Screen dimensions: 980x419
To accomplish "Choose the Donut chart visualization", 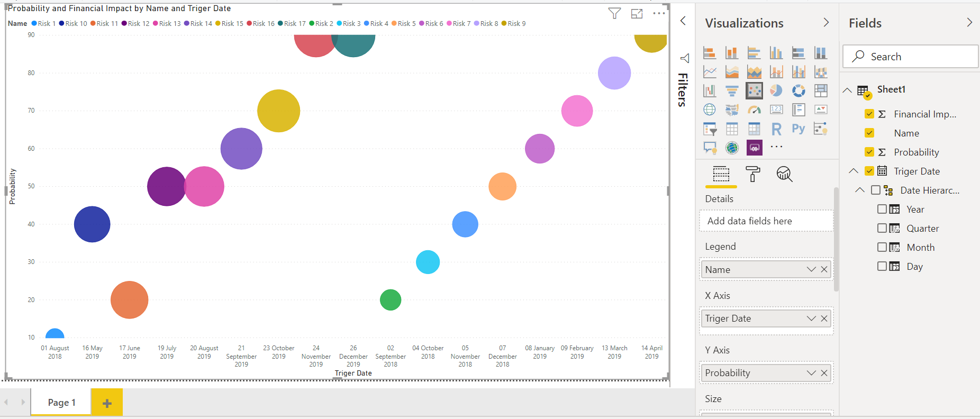I will (x=798, y=90).
